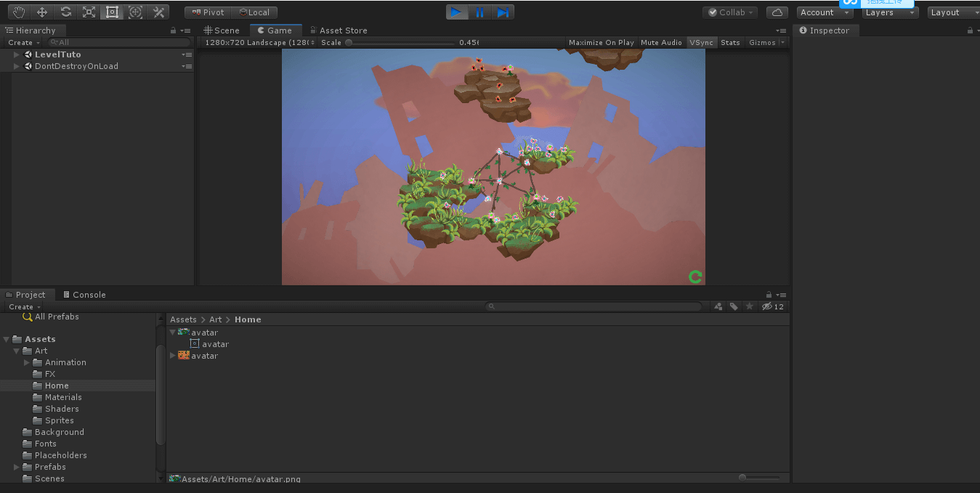Click Art in the breadcrumb path
This screenshot has width=980, height=493.
[216, 319]
